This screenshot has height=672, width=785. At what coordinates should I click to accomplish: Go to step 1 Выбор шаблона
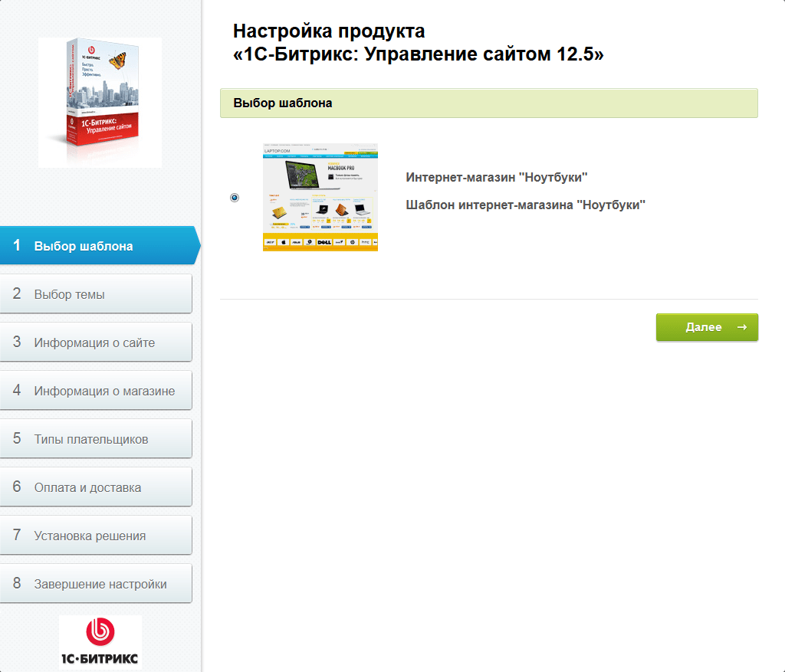coord(99,246)
